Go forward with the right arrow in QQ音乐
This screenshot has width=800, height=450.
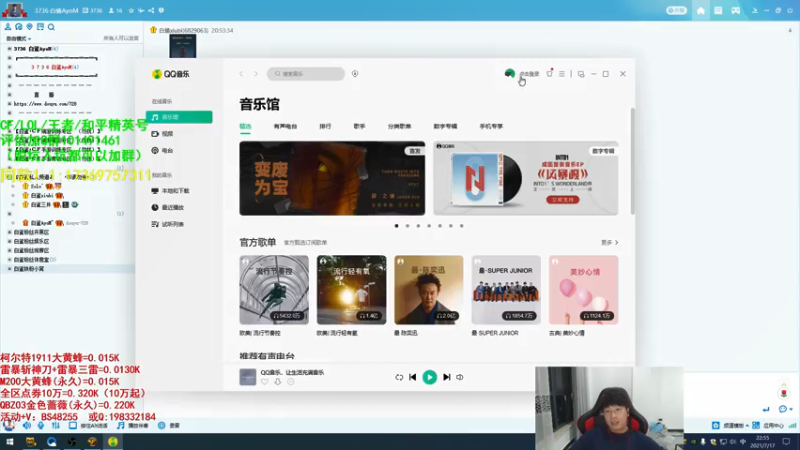point(256,74)
